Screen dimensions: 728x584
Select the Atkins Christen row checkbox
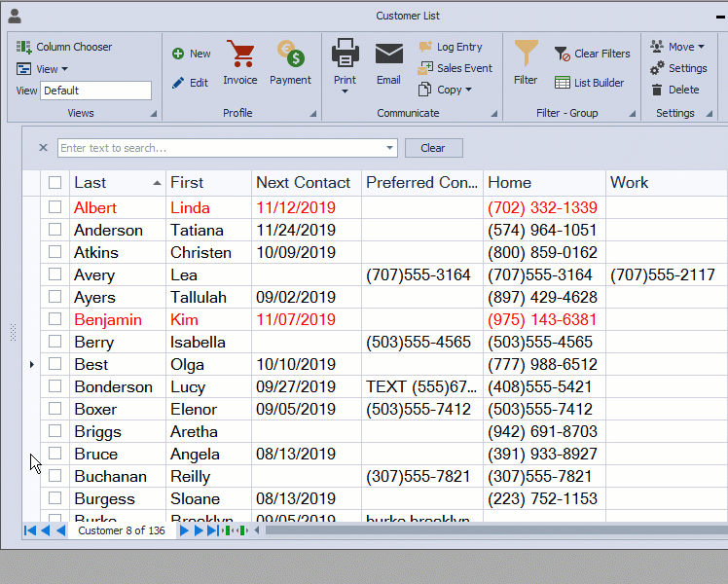point(55,252)
